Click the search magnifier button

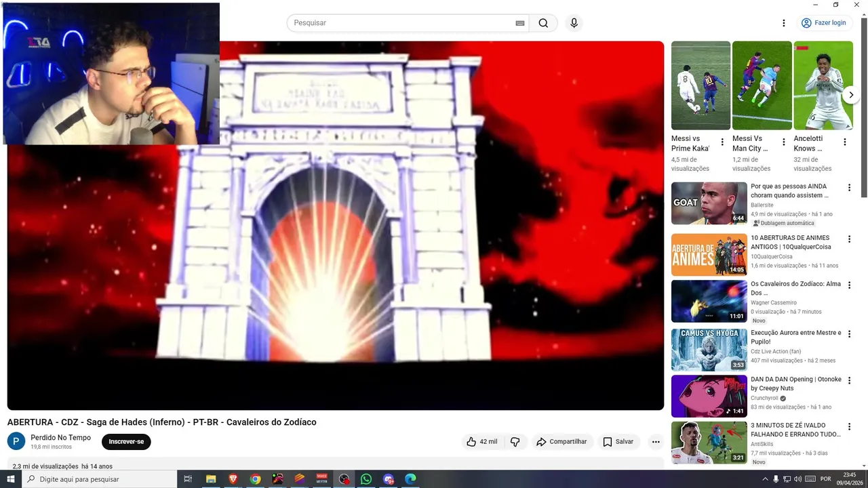(x=543, y=23)
